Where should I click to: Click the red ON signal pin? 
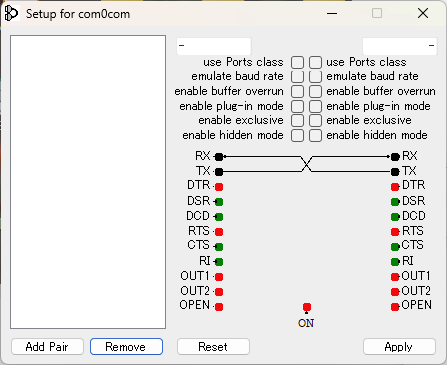point(307,307)
